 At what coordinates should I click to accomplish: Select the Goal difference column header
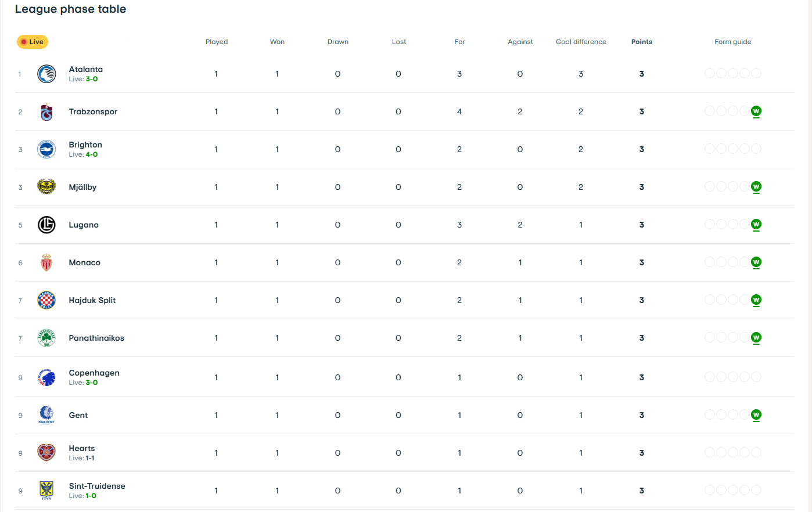pyautogui.click(x=581, y=42)
